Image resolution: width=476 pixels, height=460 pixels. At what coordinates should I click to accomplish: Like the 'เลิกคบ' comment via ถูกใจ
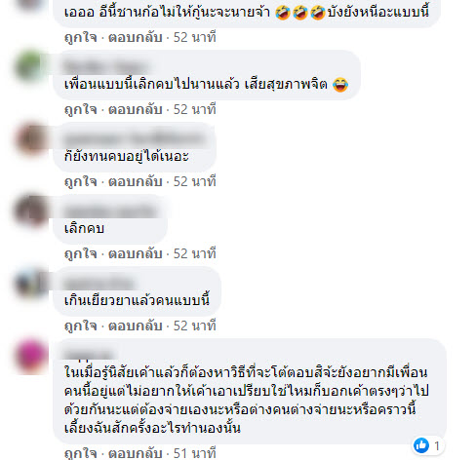[81, 253]
